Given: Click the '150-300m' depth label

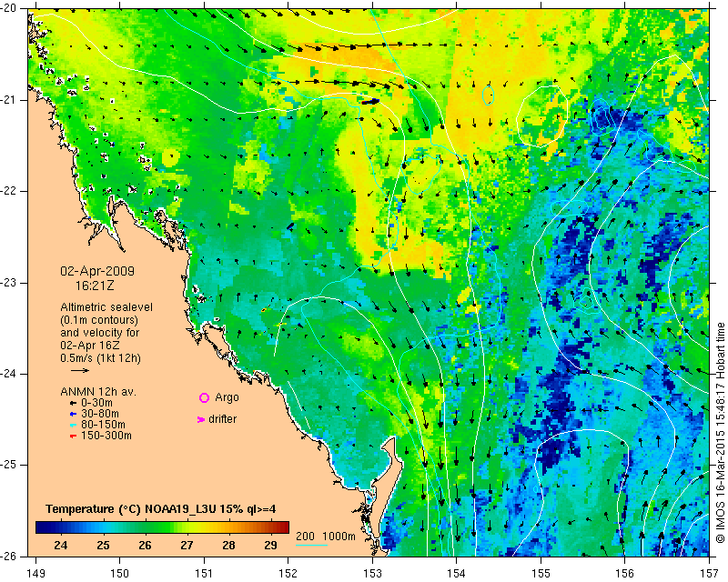Looking at the screenshot, I should pos(106,436).
